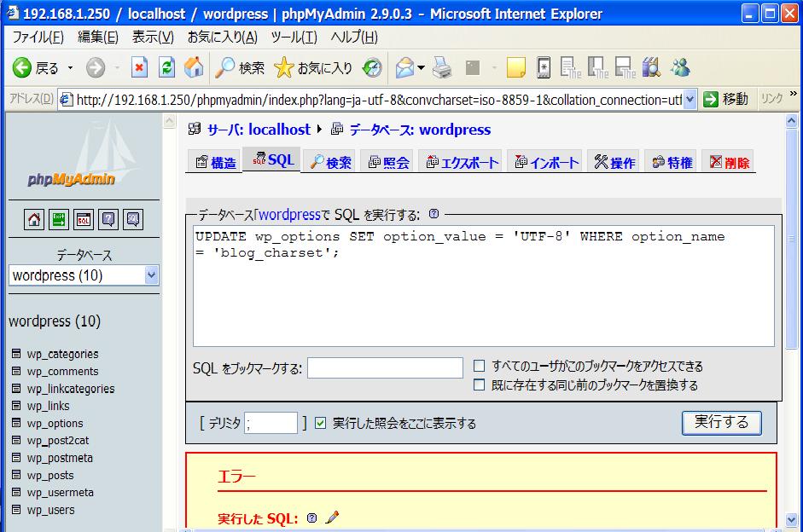Viewport: 803px width, 532px height.
Task: Switch to the エクスポート (Export) tab
Action: 462,162
